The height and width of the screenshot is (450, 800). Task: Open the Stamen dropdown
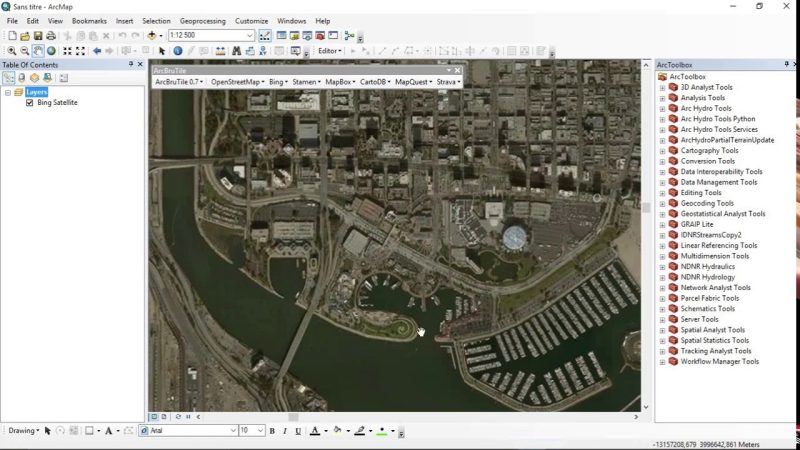coord(306,82)
